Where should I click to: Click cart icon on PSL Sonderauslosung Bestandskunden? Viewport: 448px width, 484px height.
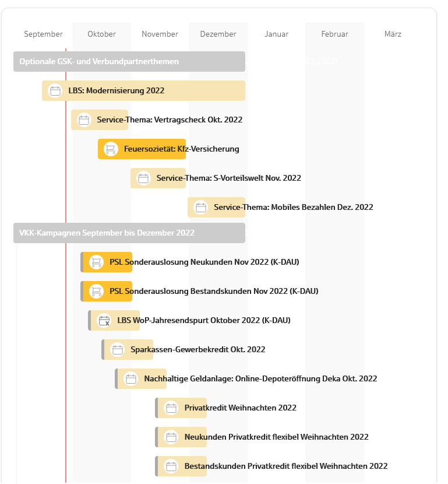pyautogui.click(x=96, y=292)
